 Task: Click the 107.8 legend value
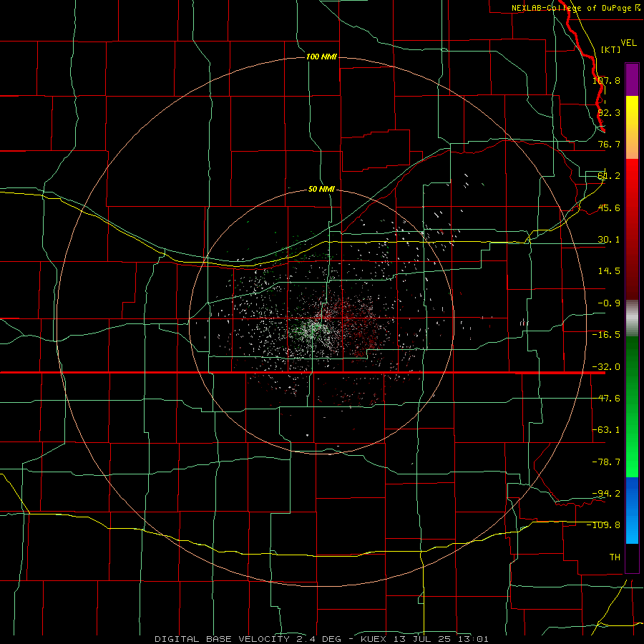pos(606,80)
